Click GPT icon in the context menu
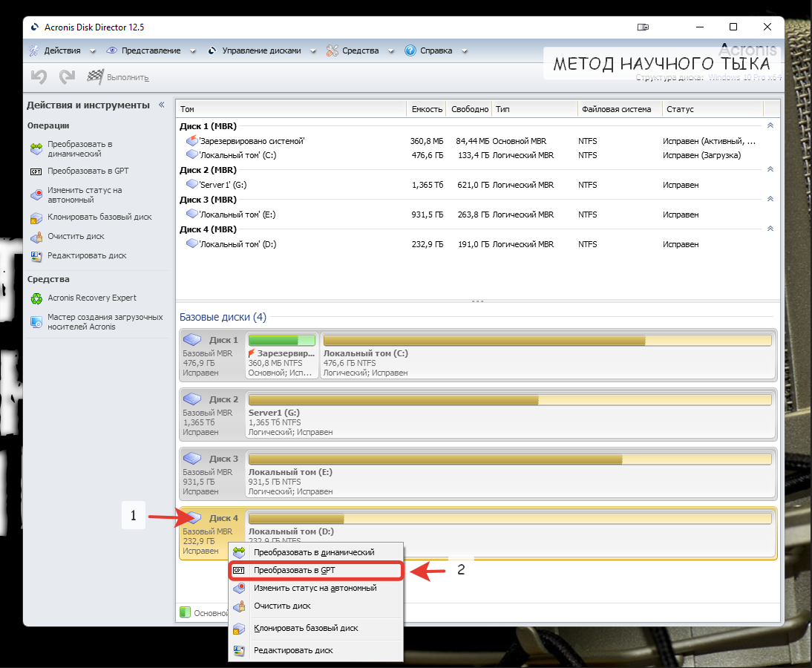Viewport: 812px width, 668px height. coord(239,571)
